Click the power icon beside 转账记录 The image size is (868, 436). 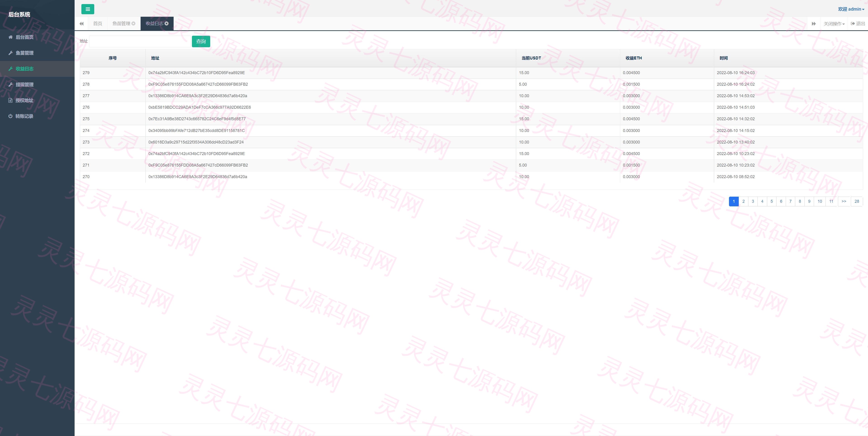[10, 116]
